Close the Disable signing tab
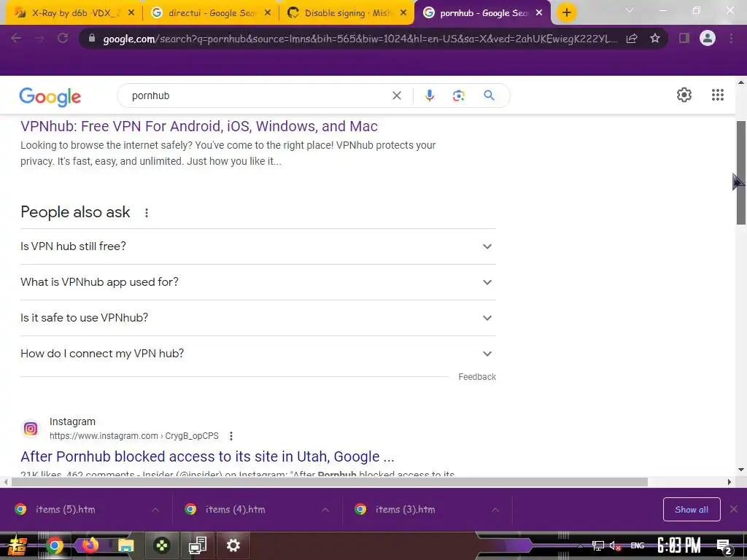This screenshot has width=747, height=560. click(403, 13)
